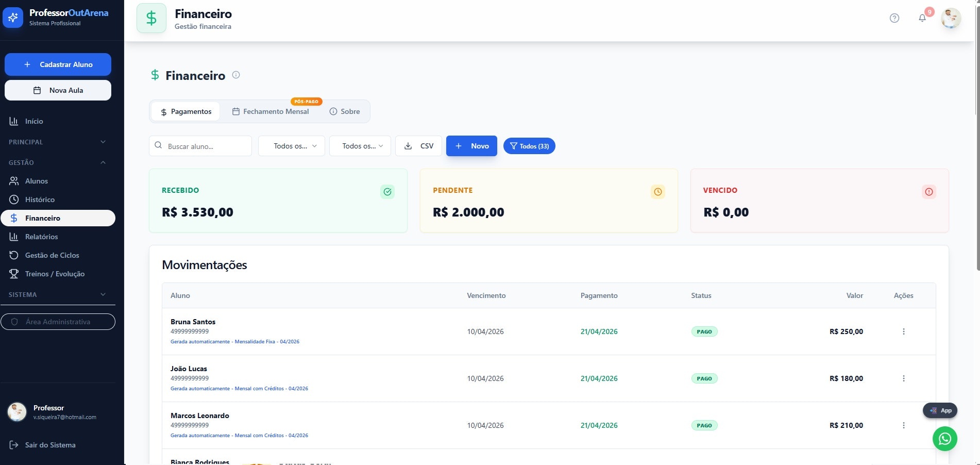
Task: Click the search magnifier icon
Action: 158,145
